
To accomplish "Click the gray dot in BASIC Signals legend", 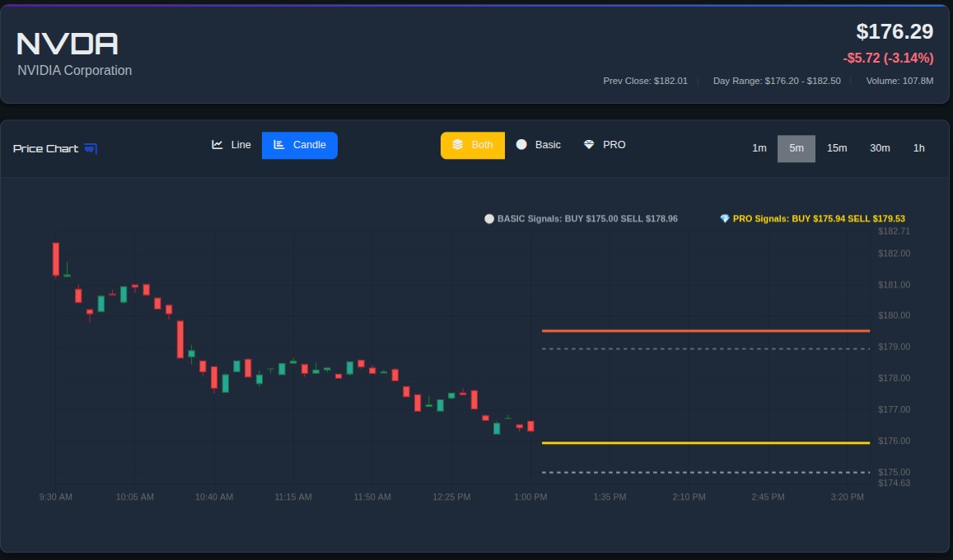I will tap(489, 219).
